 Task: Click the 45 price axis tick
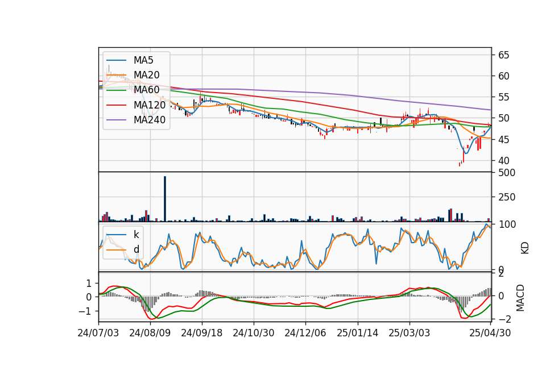503,140
